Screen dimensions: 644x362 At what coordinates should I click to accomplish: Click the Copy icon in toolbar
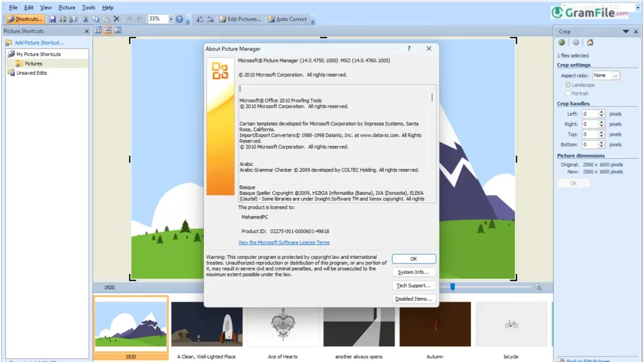click(x=96, y=19)
